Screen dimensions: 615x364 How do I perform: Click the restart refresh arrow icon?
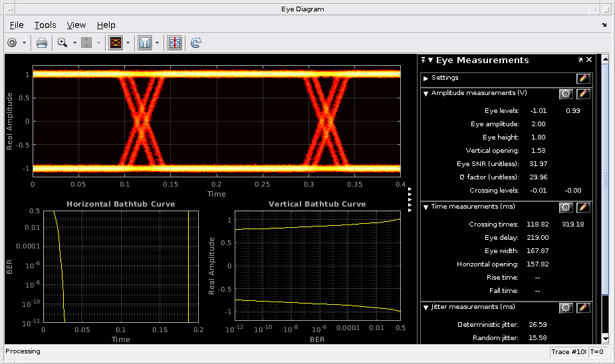tap(196, 43)
